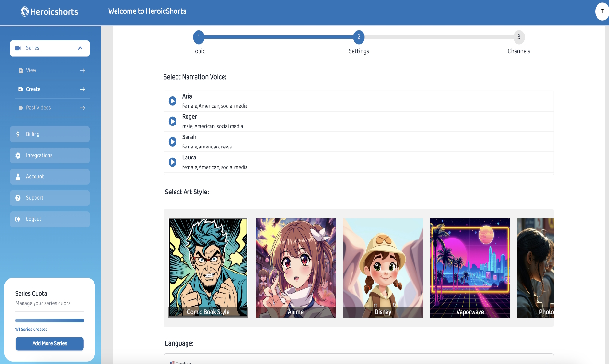Open Past Videos page

coord(52,108)
